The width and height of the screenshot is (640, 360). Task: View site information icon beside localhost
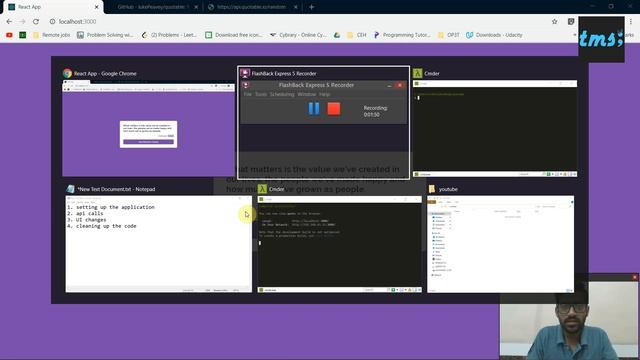(x=52, y=22)
